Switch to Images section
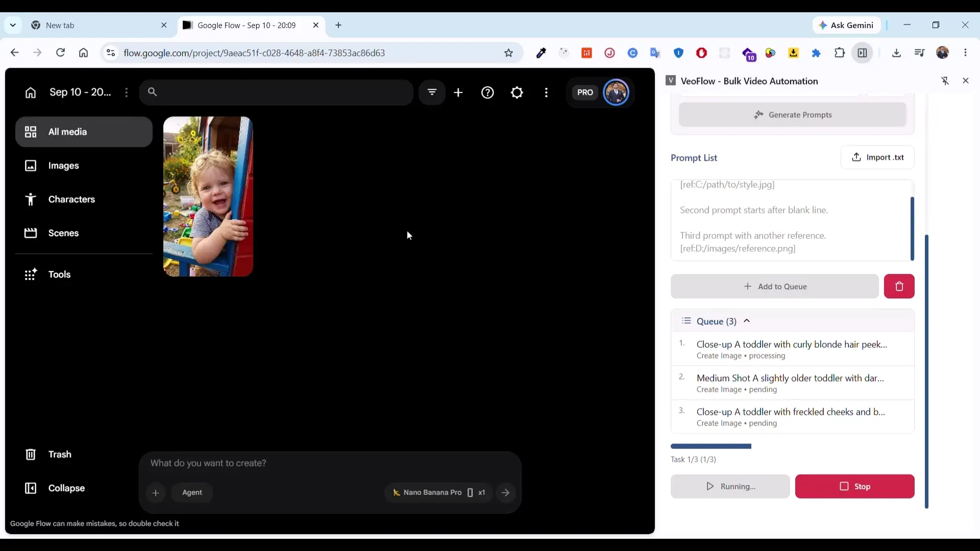980x551 pixels. click(84, 165)
